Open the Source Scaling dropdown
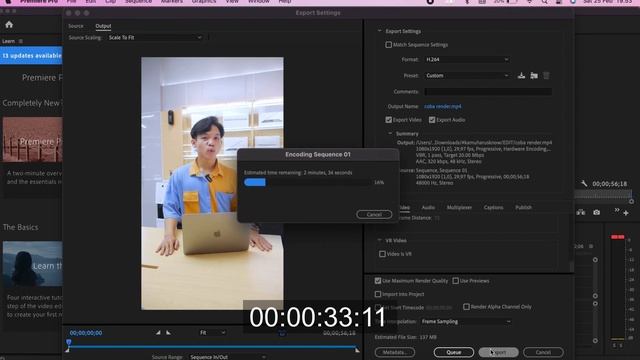This screenshot has height=360, width=640. click(x=155, y=38)
